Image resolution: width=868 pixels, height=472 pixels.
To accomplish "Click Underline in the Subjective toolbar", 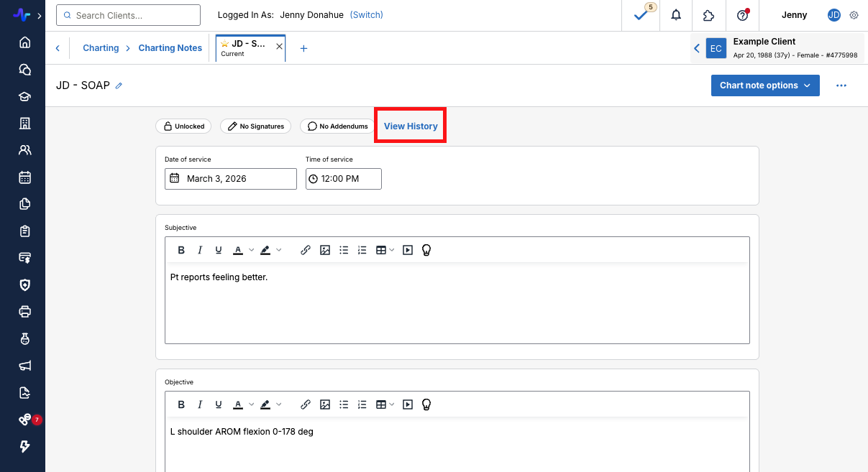I will (x=219, y=250).
